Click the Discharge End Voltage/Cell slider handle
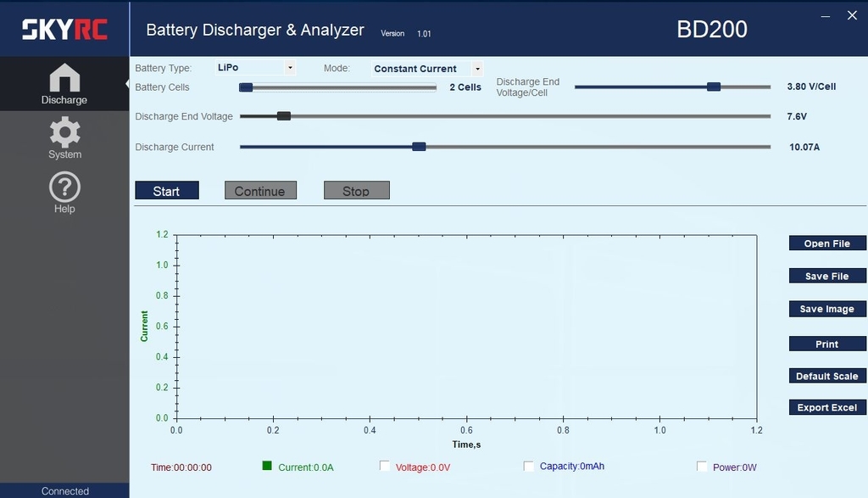The width and height of the screenshot is (868, 498). [714, 87]
